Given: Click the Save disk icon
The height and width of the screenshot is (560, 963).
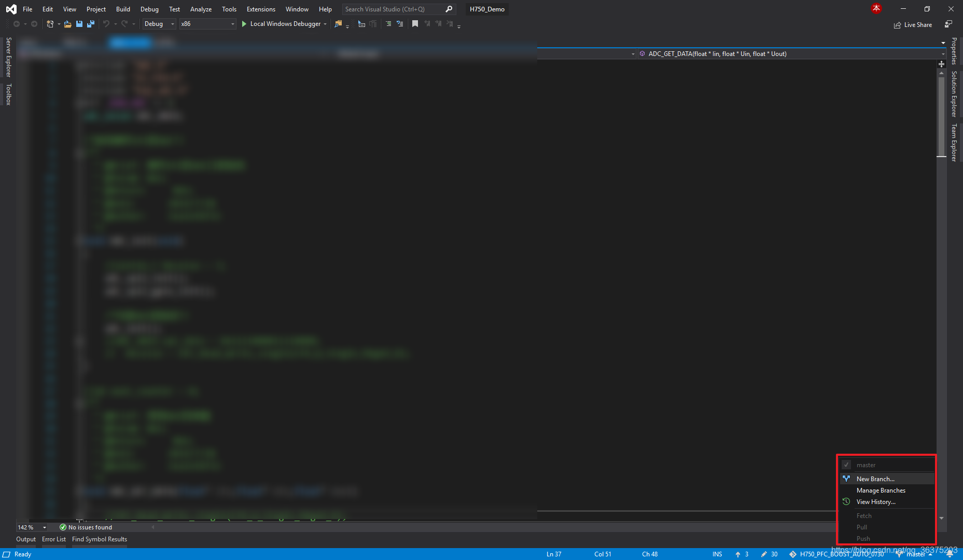Looking at the screenshot, I should pyautogui.click(x=79, y=24).
